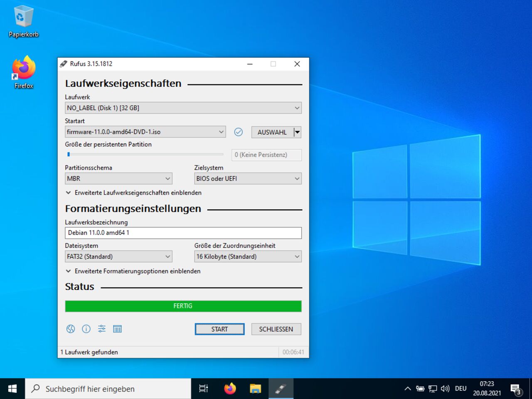Click the SCHLIESSEN button
This screenshot has height=399, width=532.
click(x=276, y=329)
